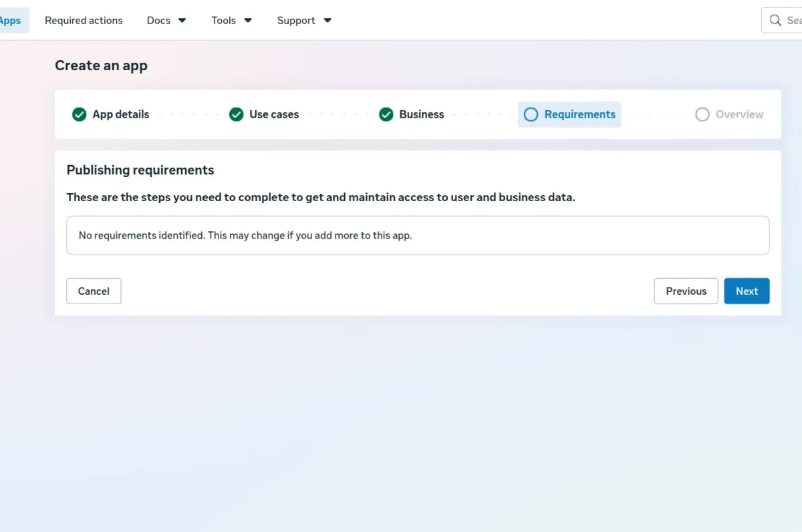Click the Next button
Viewport: 802px width, 532px height.
point(747,291)
